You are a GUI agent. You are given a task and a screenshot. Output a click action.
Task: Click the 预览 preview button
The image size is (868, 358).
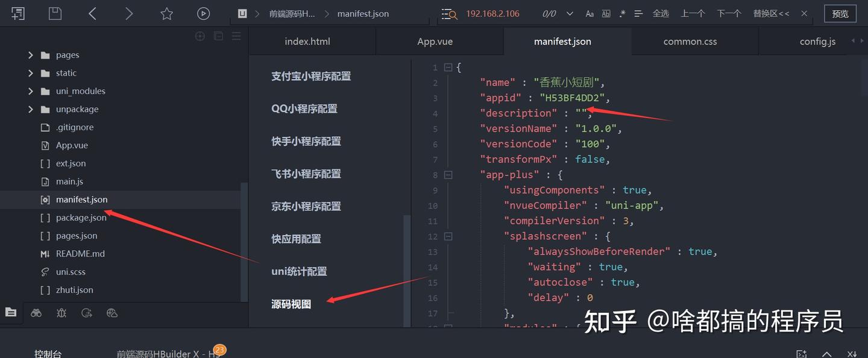tap(840, 13)
